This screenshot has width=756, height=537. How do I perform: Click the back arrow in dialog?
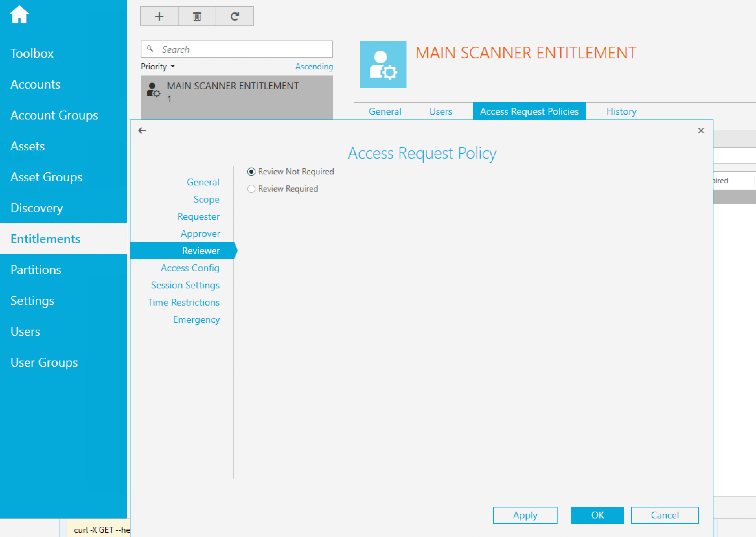coord(142,130)
